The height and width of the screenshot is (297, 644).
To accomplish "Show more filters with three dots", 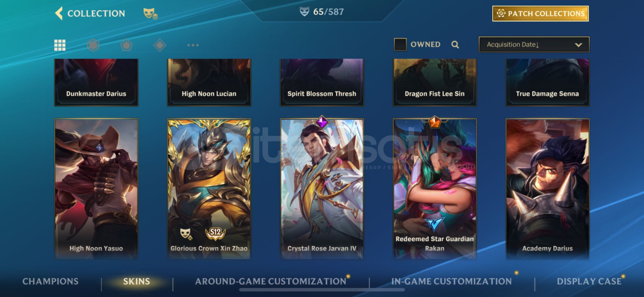I will pos(193,45).
